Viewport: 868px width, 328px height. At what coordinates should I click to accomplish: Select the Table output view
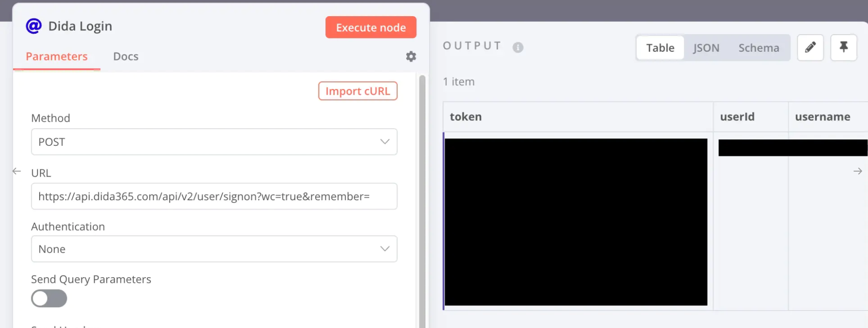[660, 48]
